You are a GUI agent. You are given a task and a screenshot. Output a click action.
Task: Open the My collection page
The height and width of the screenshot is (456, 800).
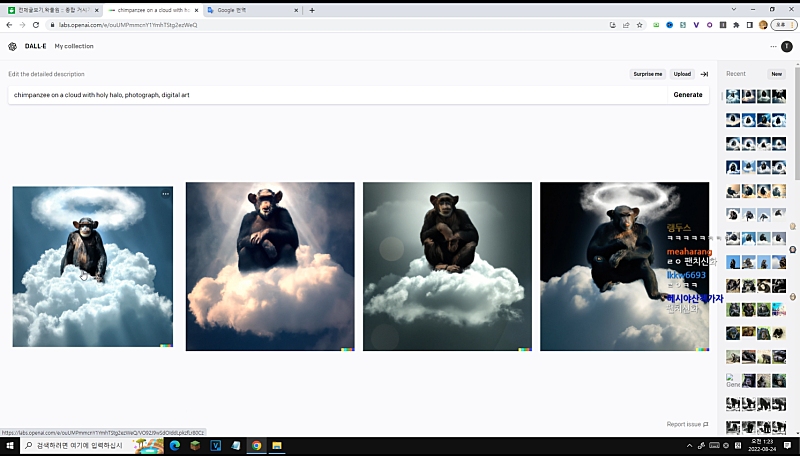coord(74,46)
